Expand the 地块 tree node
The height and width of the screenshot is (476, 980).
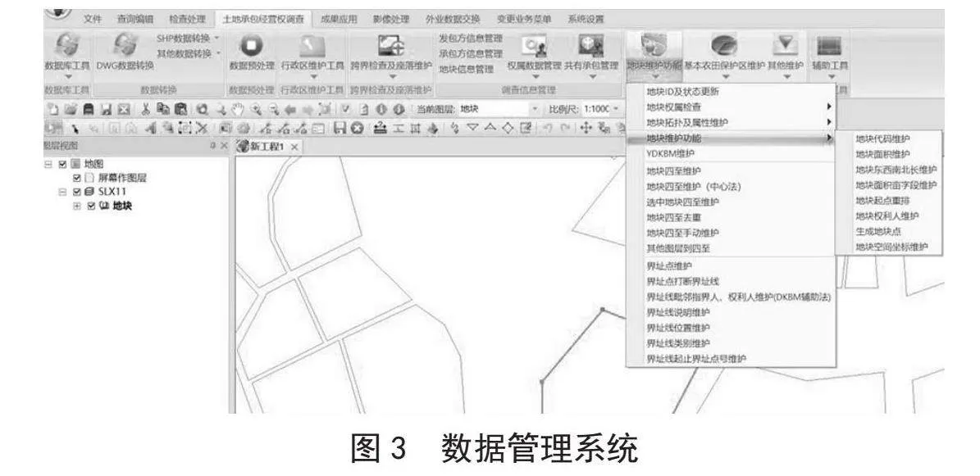(77, 206)
